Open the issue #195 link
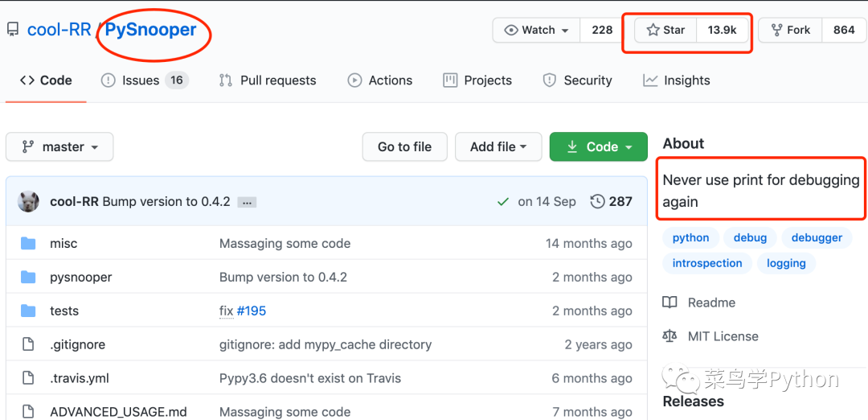Screen dimensions: 868x420 coord(252,311)
